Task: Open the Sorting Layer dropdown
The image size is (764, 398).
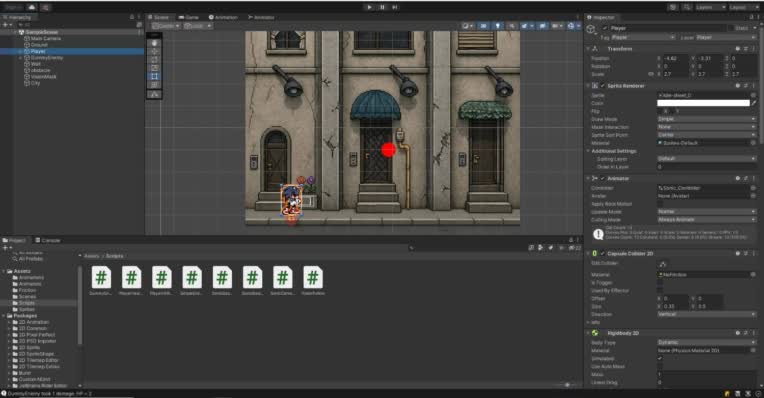Action: 707,159
